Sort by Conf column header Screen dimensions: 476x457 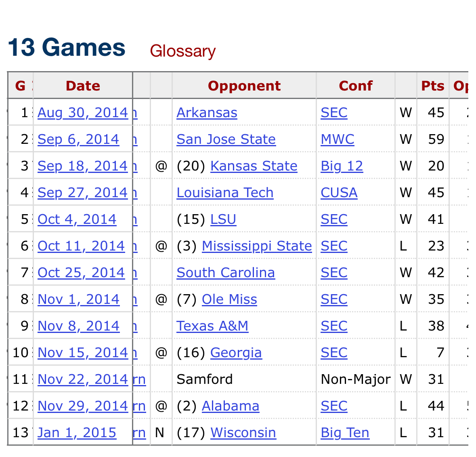[355, 86]
